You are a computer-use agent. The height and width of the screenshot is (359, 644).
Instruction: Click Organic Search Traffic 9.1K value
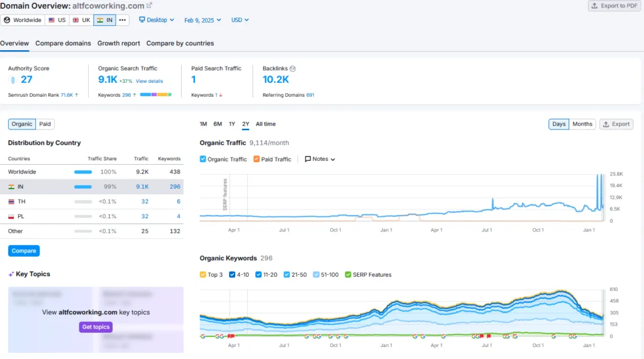[x=108, y=80]
